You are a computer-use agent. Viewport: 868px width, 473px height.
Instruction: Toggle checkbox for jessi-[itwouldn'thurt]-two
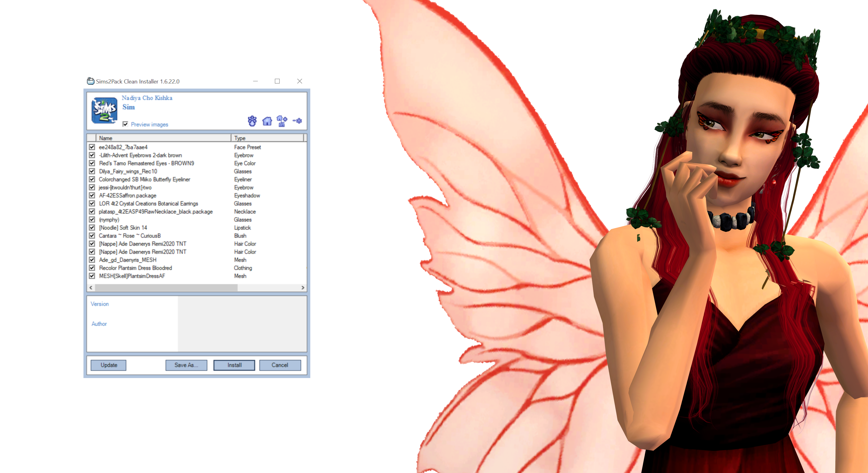pos(92,187)
